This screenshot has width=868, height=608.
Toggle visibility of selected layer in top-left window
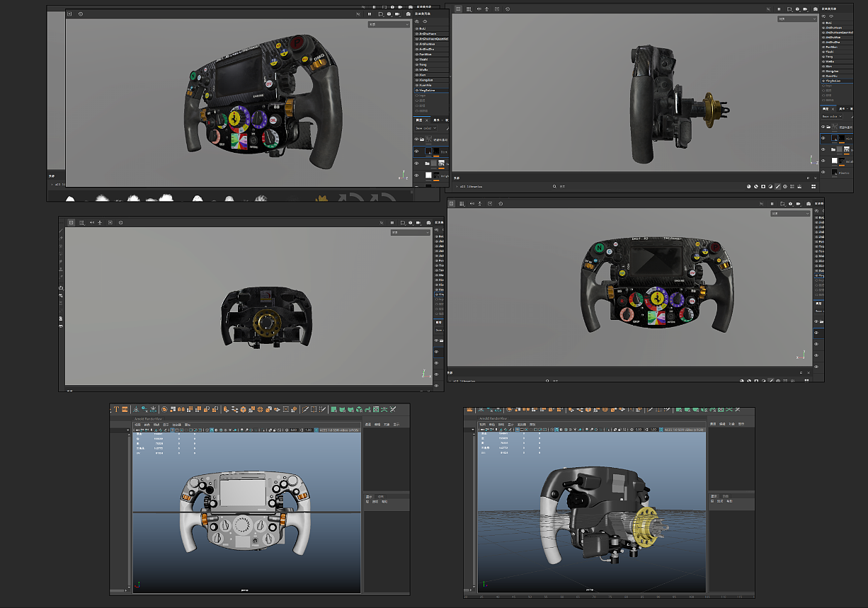click(416, 151)
